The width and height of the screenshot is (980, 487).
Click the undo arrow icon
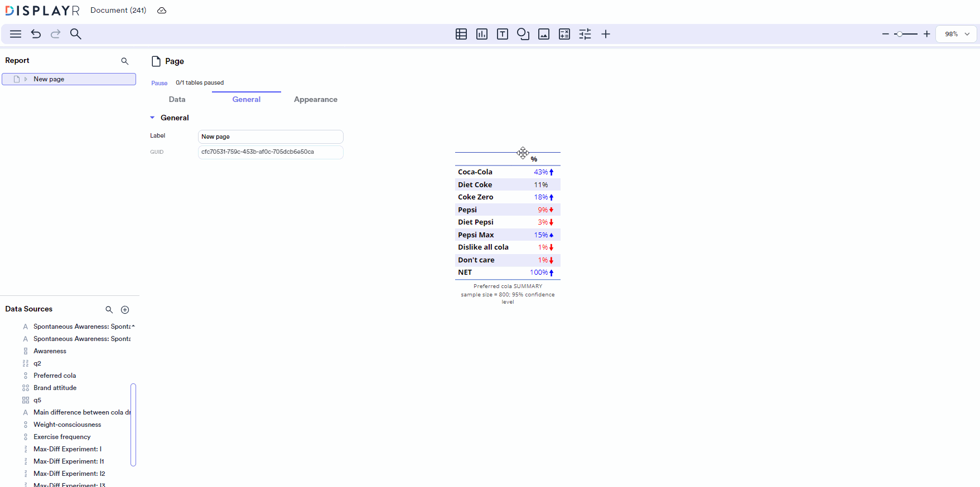(36, 34)
